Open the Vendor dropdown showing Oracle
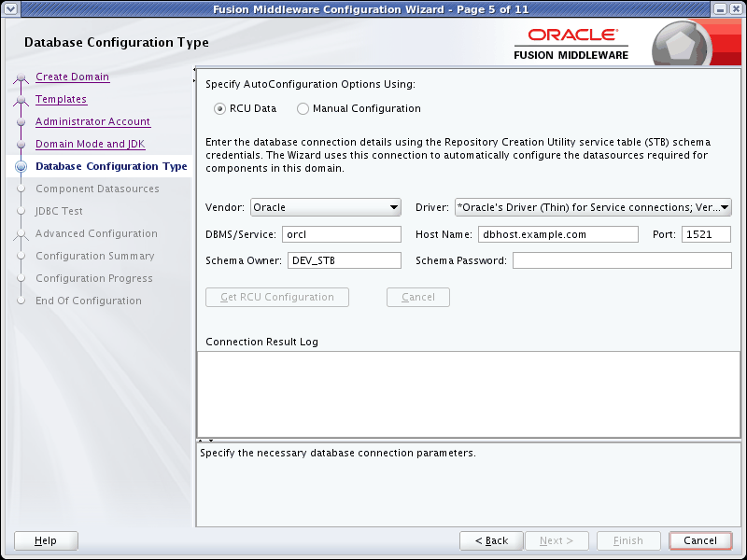The image size is (747, 560). click(326, 207)
